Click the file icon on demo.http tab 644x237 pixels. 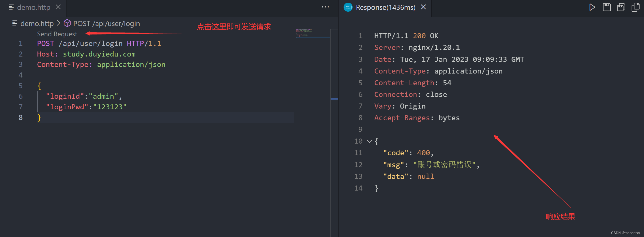tap(11, 7)
